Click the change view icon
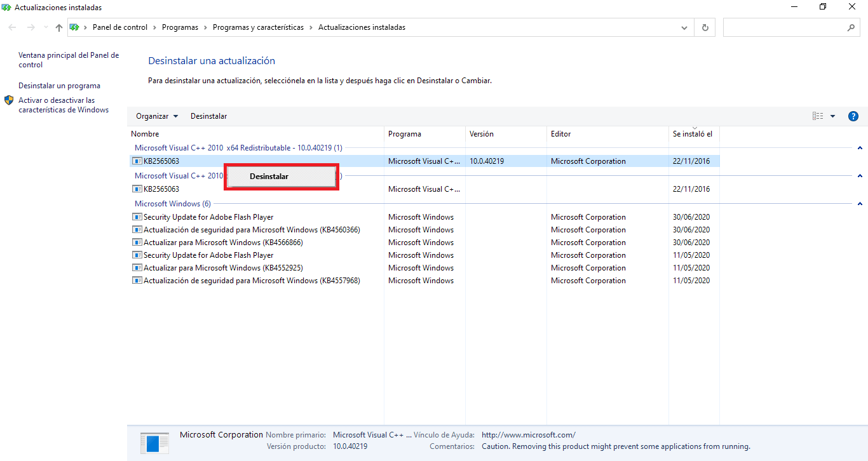 pos(818,116)
